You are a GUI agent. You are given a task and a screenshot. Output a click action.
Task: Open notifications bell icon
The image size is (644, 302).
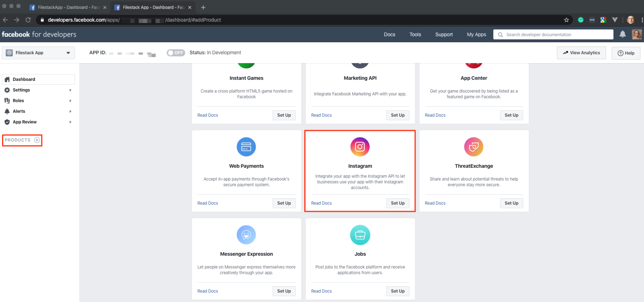pos(623,34)
